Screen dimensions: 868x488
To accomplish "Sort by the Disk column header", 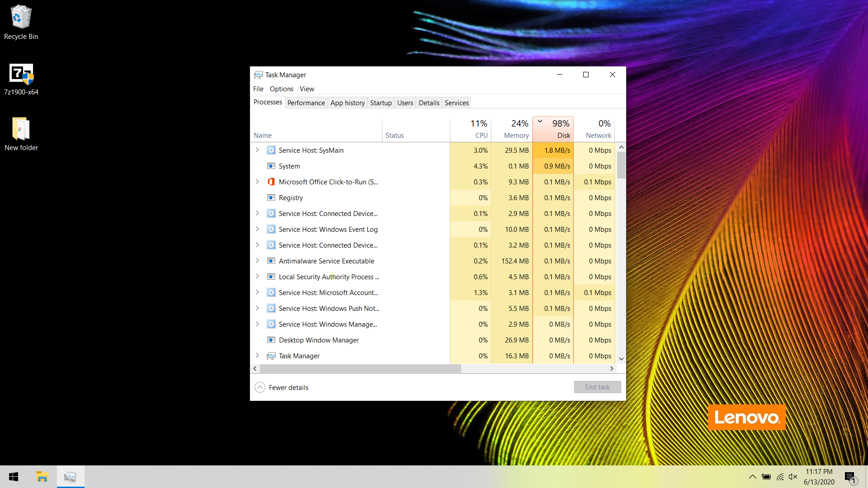I will coord(553,129).
